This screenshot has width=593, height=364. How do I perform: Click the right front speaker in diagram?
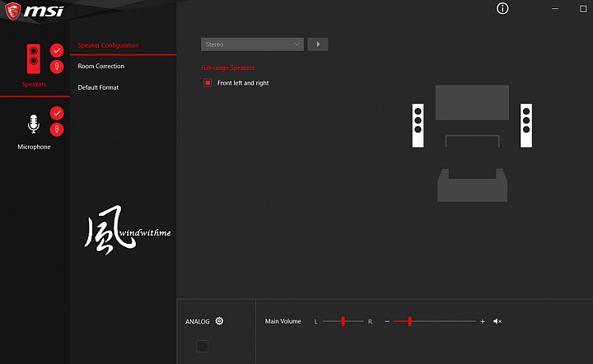526,125
